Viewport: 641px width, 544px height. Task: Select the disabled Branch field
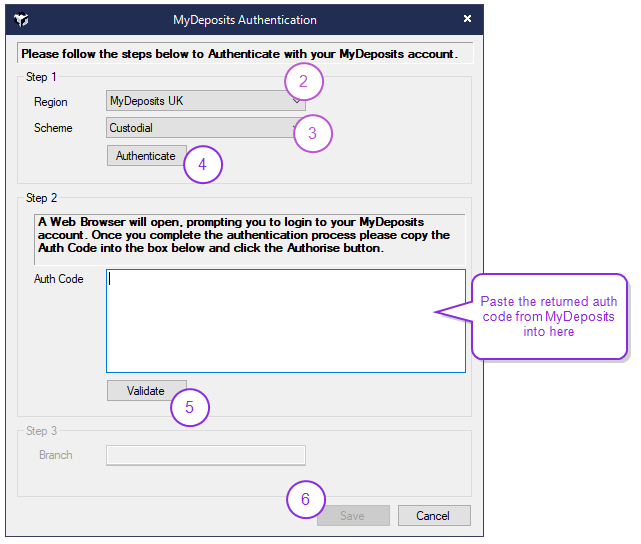[205, 455]
